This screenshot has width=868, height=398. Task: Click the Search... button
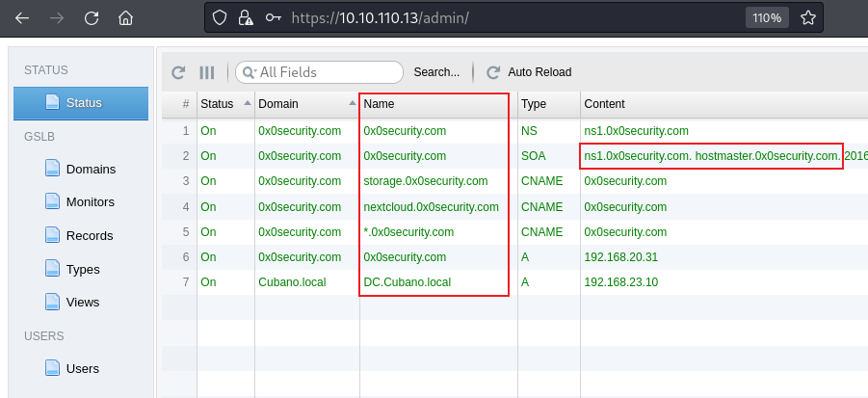coord(436,72)
